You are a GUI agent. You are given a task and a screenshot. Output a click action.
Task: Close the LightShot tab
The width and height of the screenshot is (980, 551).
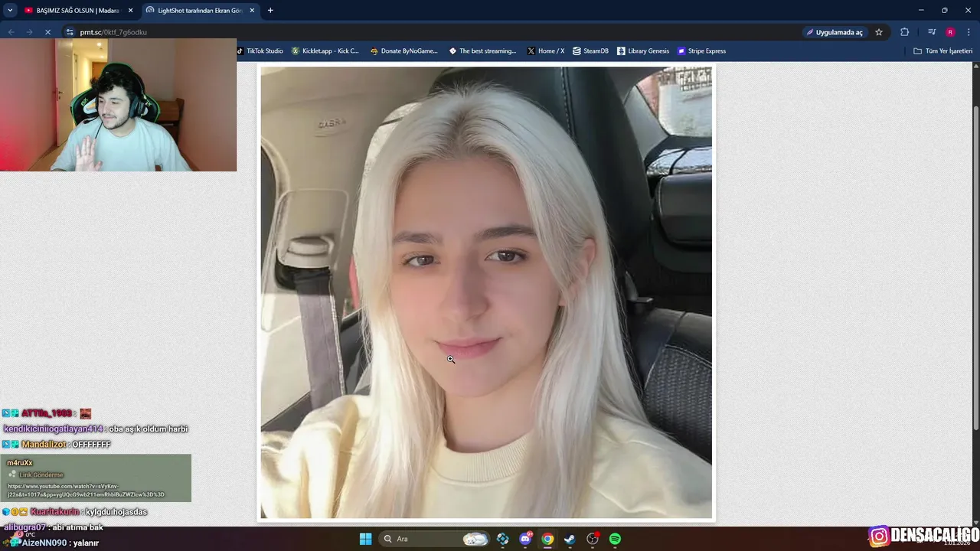[252, 10]
